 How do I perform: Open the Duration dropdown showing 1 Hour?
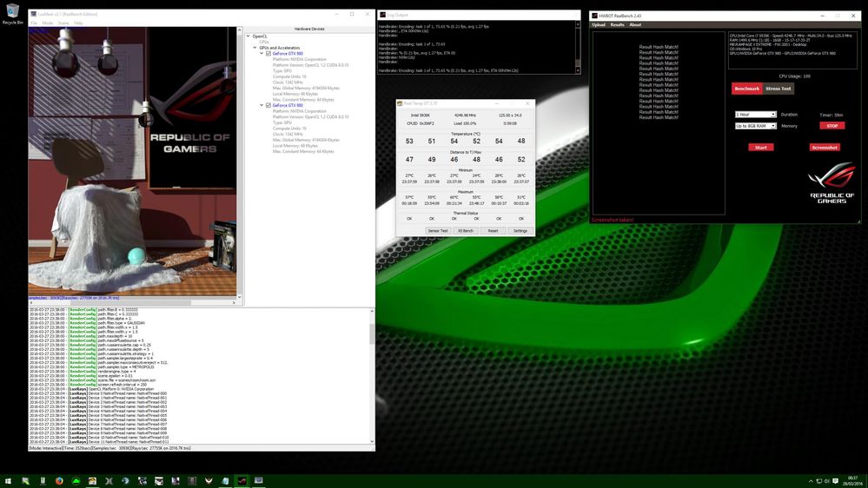click(x=756, y=115)
